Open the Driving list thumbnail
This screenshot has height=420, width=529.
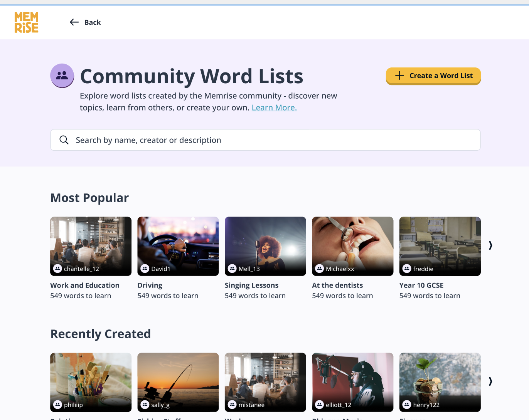tap(178, 246)
